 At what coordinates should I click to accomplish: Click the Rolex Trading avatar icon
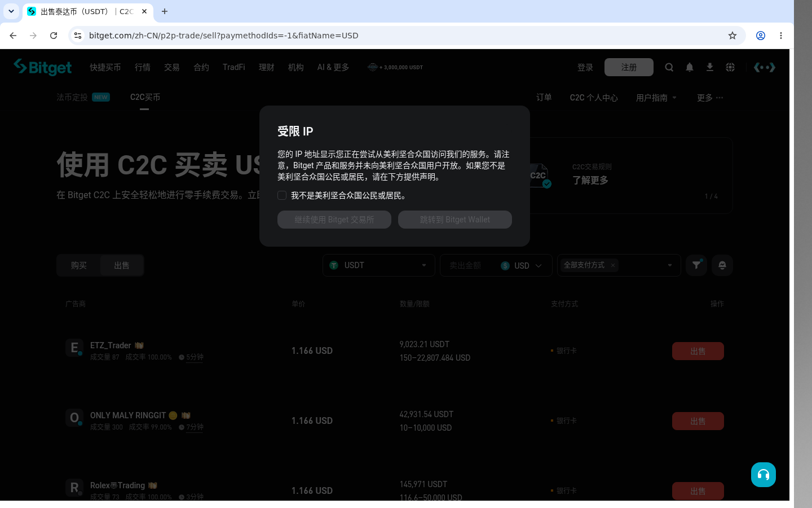(74, 488)
